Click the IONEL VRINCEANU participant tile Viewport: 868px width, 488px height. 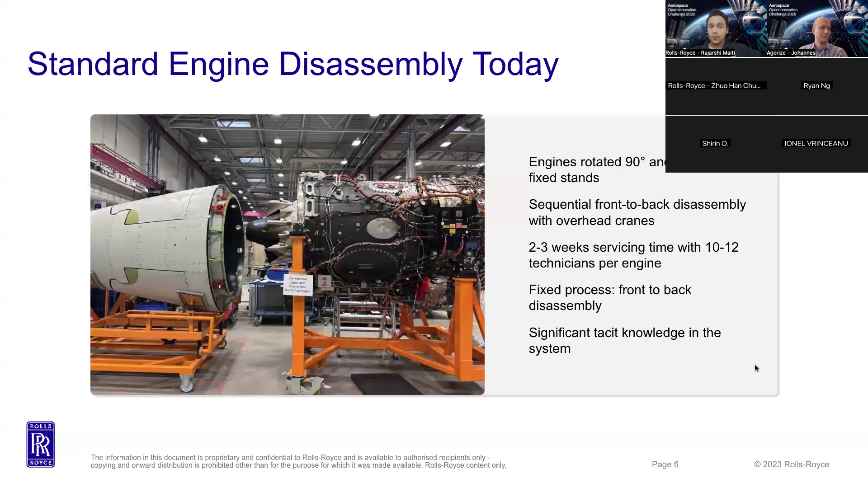click(817, 144)
